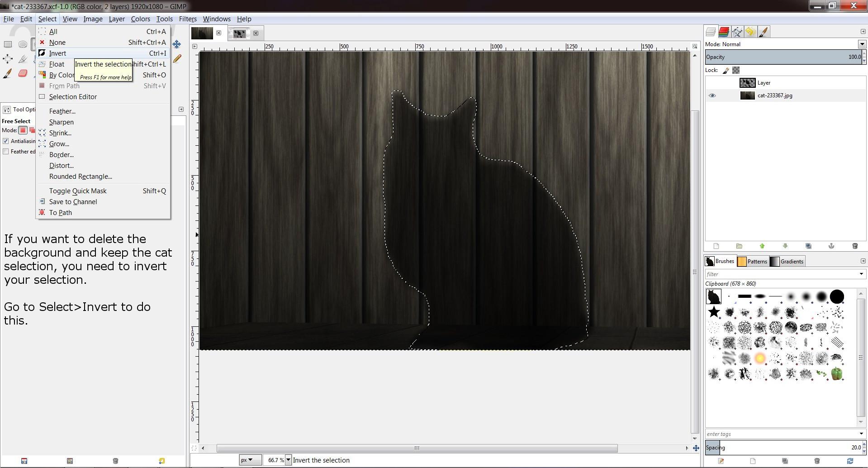Viewport: 868px width, 468px height.
Task: Reset tool options to defaults
Action: coord(161,461)
